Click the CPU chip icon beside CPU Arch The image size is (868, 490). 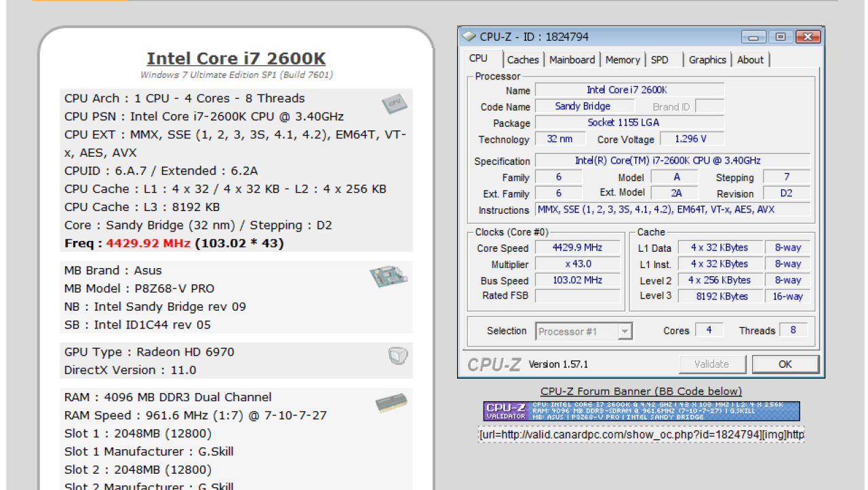click(x=395, y=103)
